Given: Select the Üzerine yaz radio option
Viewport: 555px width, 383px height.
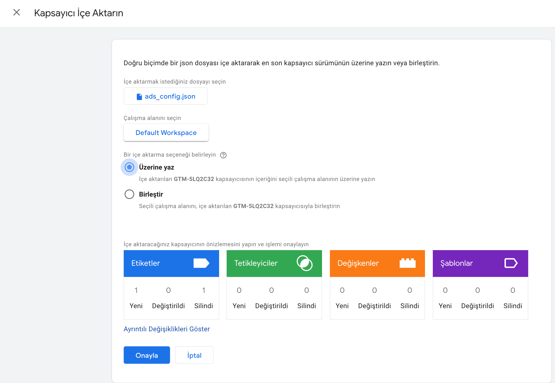Looking at the screenshot, I should point(129,167).
